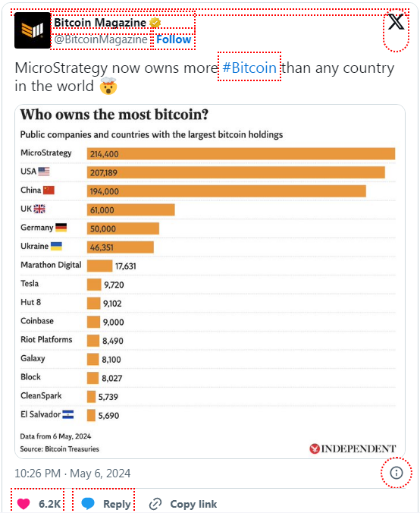Click the exploding head emoji
420x513 pixels.
pos(108,86)
